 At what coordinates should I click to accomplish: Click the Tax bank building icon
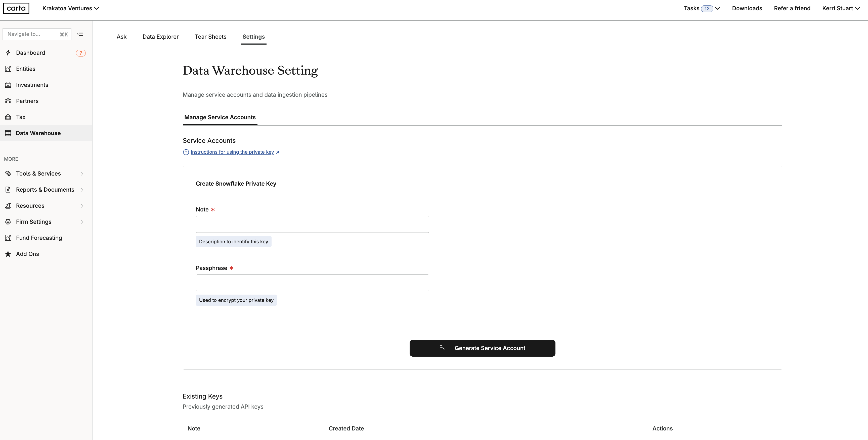8,117
